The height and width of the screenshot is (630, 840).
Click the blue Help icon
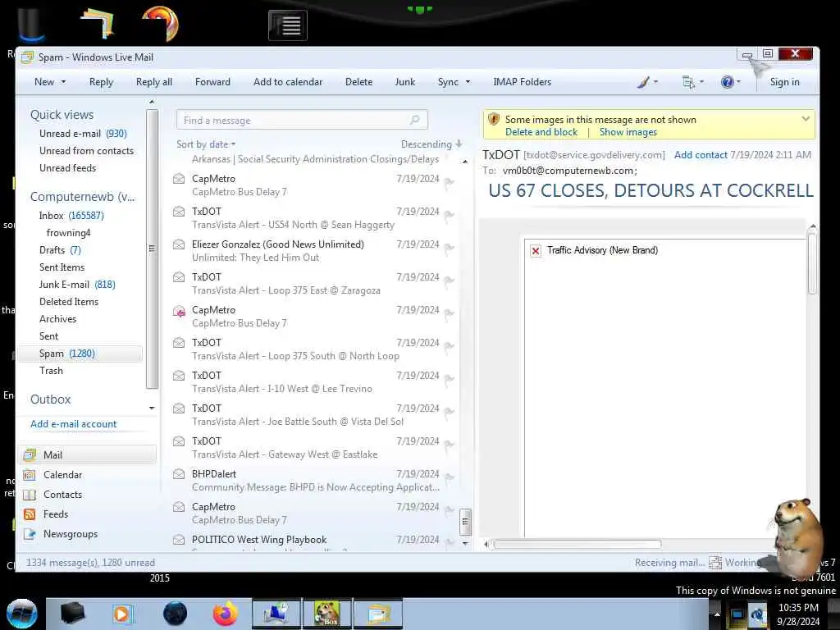(x=727, y=82)
